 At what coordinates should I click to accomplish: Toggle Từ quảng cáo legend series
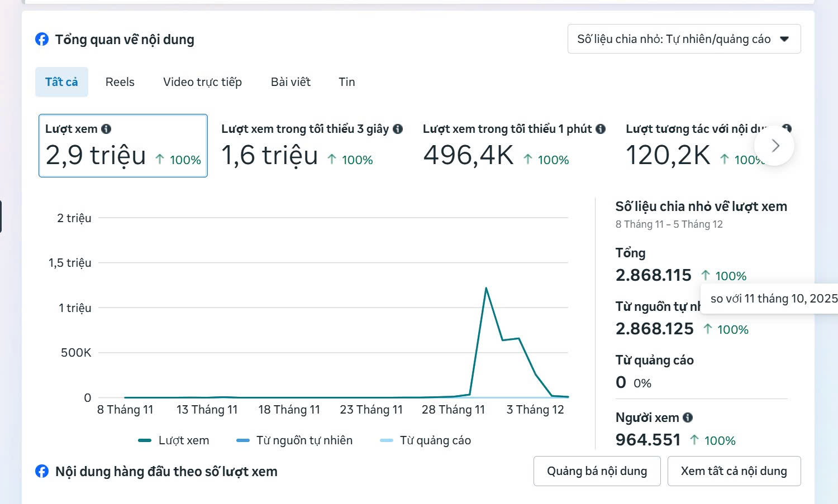[x=425, y=440]
